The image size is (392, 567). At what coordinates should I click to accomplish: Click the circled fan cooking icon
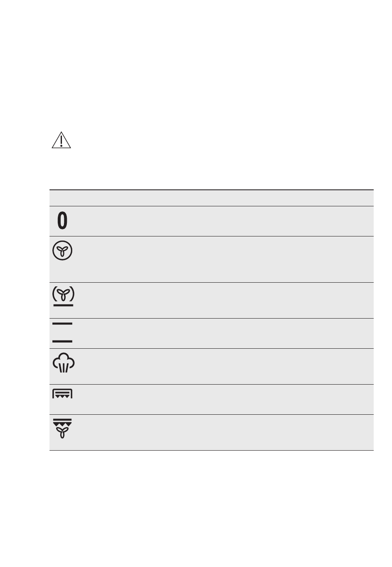tap(62, 251)
